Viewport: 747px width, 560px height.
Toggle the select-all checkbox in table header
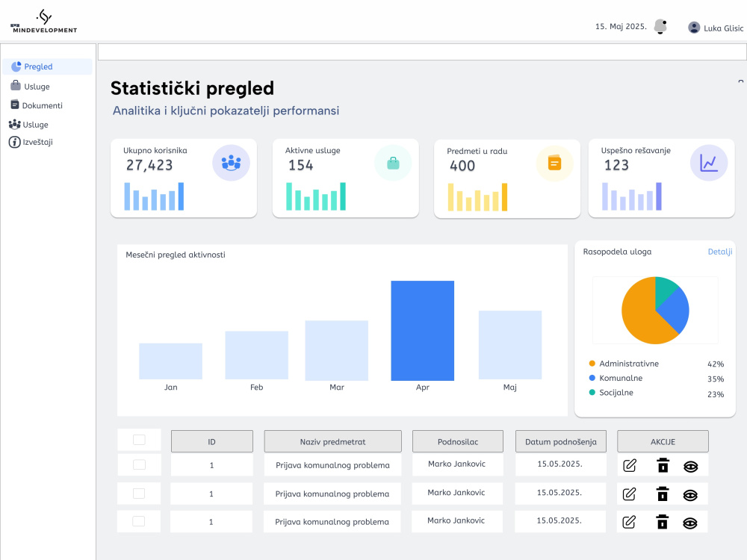click(x=139, y=440)
